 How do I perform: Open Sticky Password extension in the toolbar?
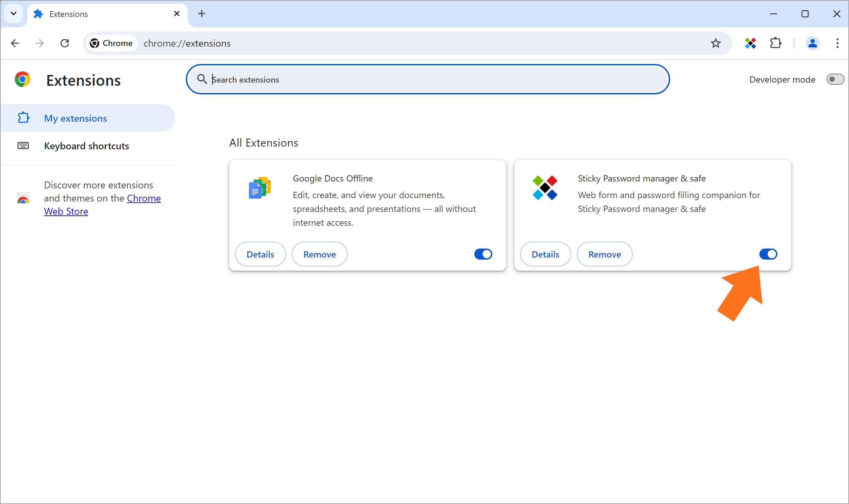tap(750, 43)
